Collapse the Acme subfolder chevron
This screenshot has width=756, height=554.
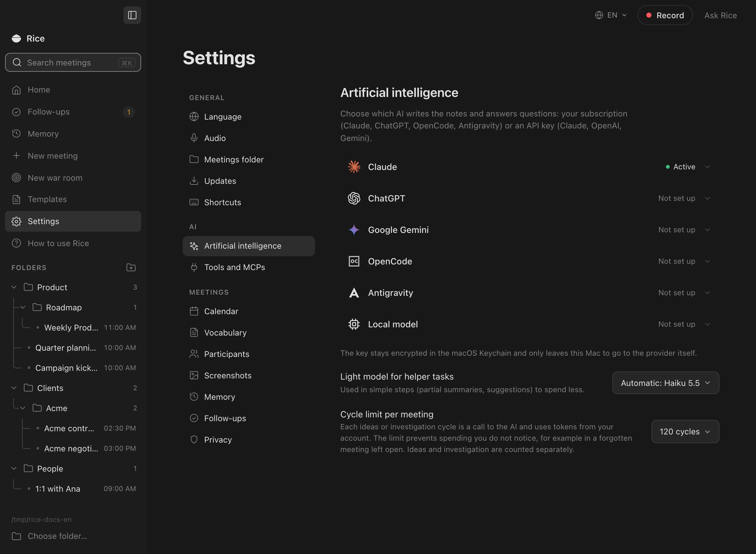pos(23,408)
